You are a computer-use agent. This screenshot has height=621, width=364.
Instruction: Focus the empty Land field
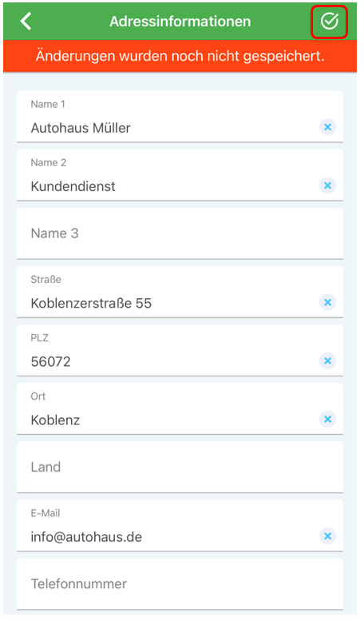[x=180, y=467]
